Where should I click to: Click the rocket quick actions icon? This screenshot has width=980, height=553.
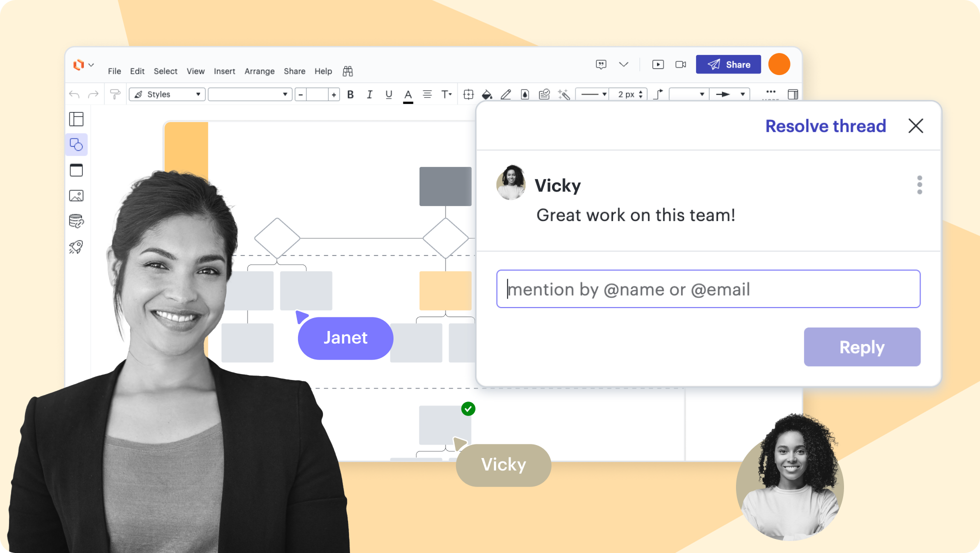coord(76,246)
